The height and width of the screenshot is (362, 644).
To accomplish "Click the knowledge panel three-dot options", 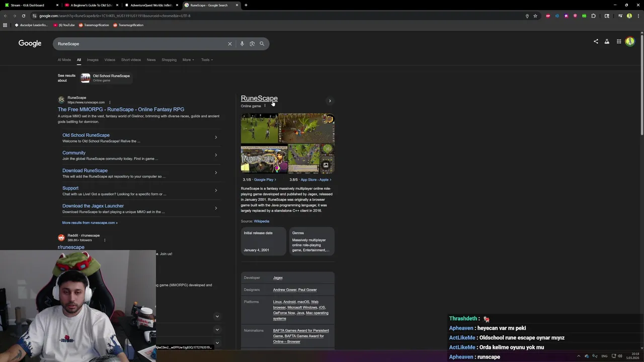I will [265, 106].
